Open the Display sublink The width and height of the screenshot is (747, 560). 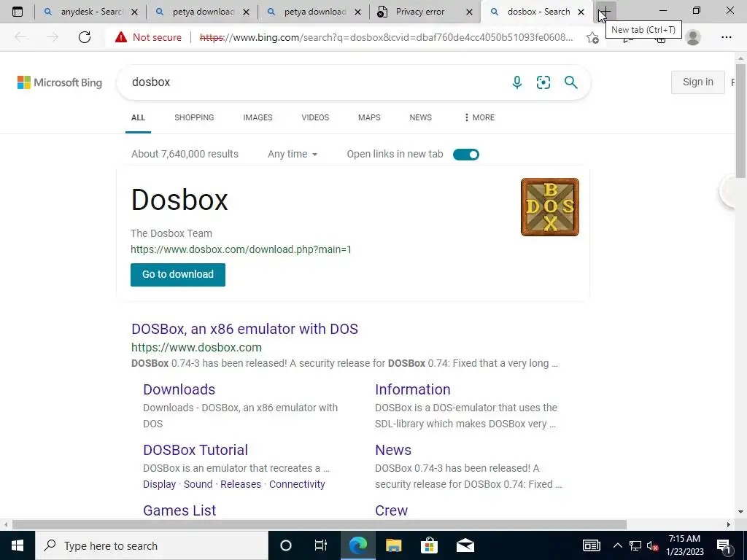pos(159,484)
